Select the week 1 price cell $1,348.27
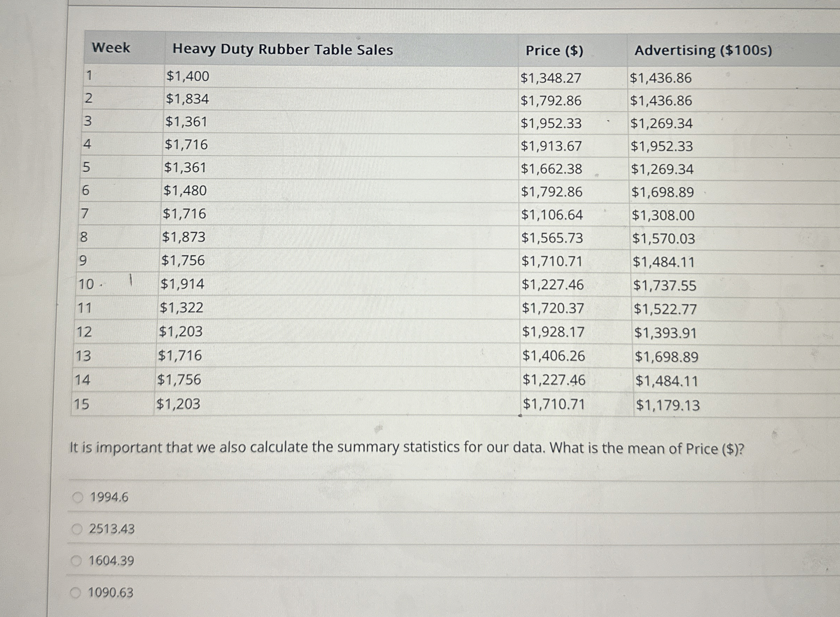Image resolution: width=840 pixels, height=617 pixels. point(551,78)
